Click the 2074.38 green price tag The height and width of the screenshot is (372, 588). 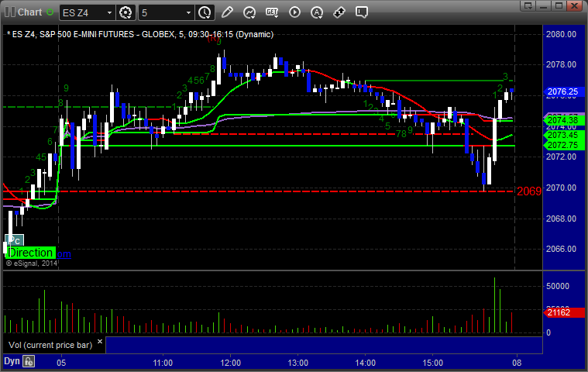tap(564, 120)
